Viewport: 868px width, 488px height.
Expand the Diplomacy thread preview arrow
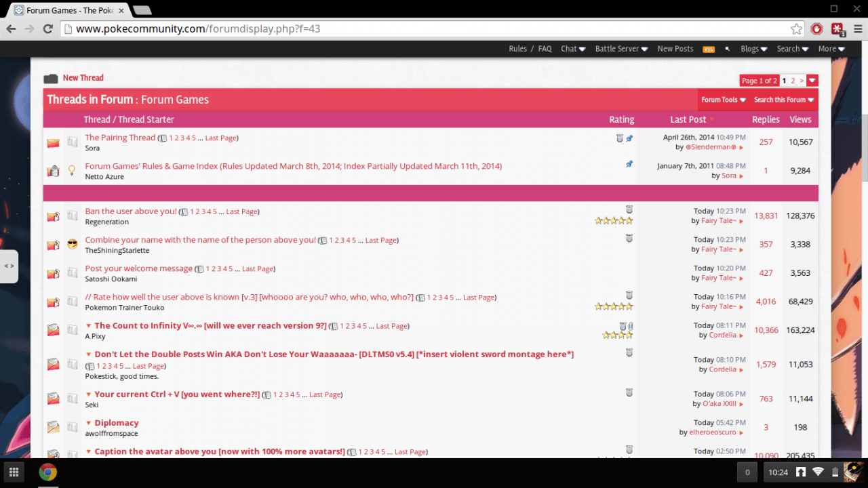(88, 423)
